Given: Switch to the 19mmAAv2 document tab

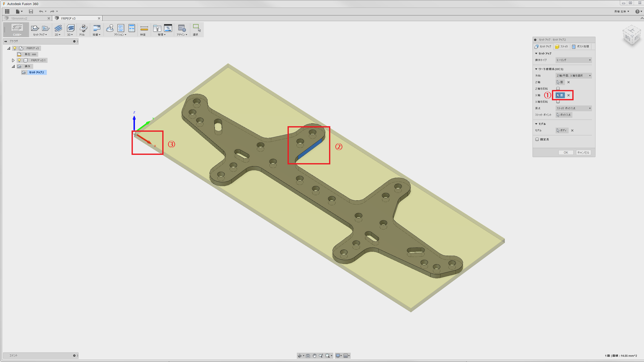Looking at the screenshot, I should click(x=19, y=18).
